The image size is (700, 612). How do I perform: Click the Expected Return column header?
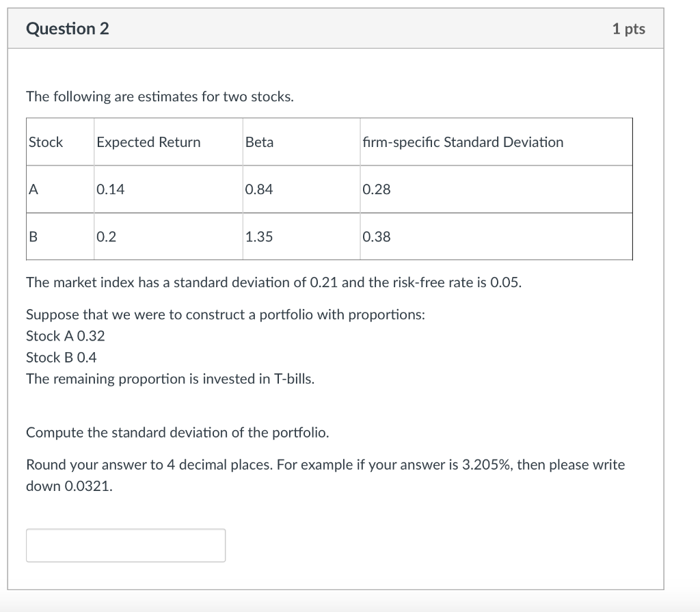pyautogui.click(x=147, y=142)
